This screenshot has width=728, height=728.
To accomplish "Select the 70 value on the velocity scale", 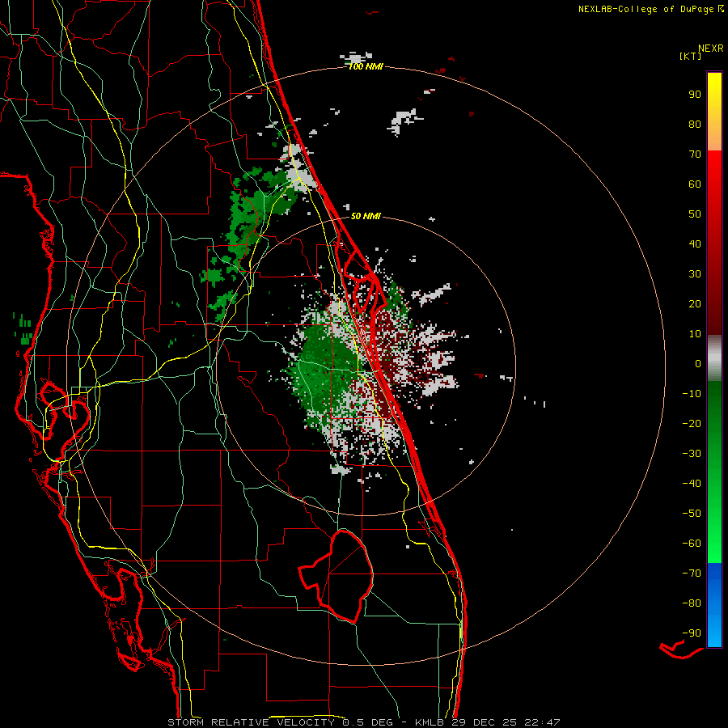I will click(x=695, y=154).
